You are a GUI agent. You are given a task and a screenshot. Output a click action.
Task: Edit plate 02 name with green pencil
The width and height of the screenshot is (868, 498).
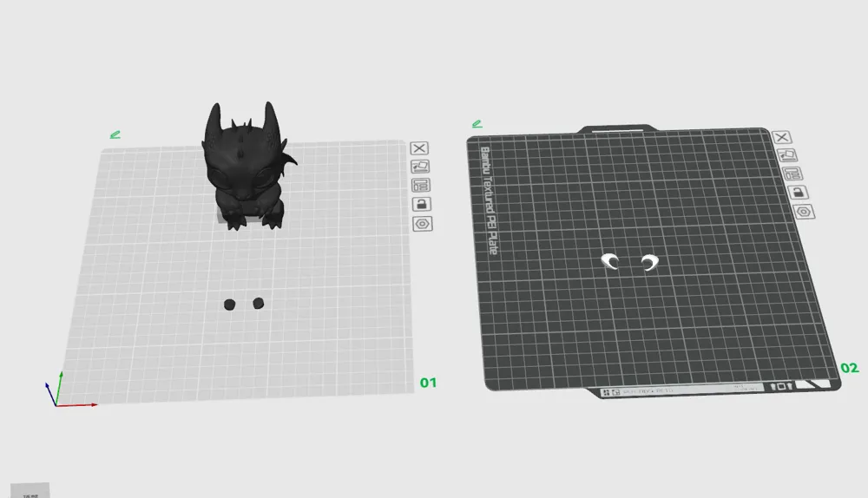click(x=477, y=124)
